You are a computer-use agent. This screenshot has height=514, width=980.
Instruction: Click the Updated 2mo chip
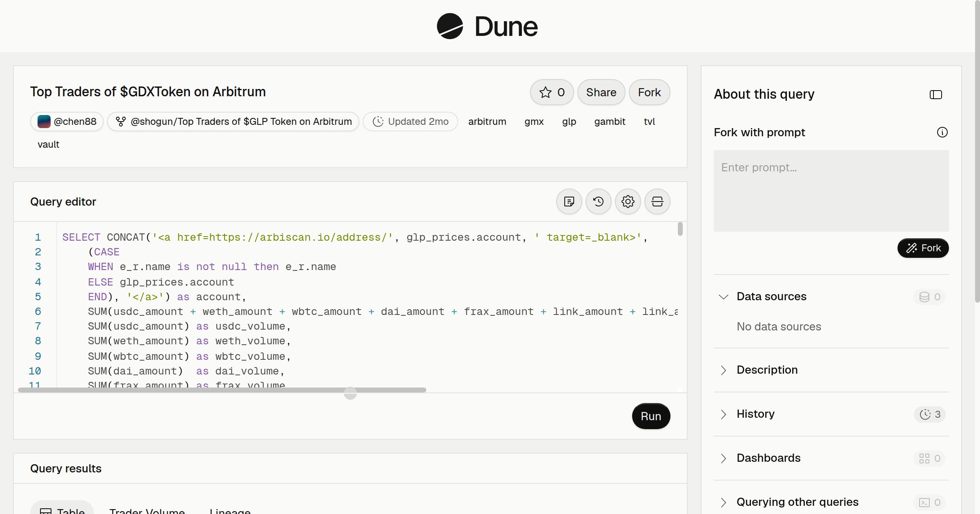coord(410,122)
